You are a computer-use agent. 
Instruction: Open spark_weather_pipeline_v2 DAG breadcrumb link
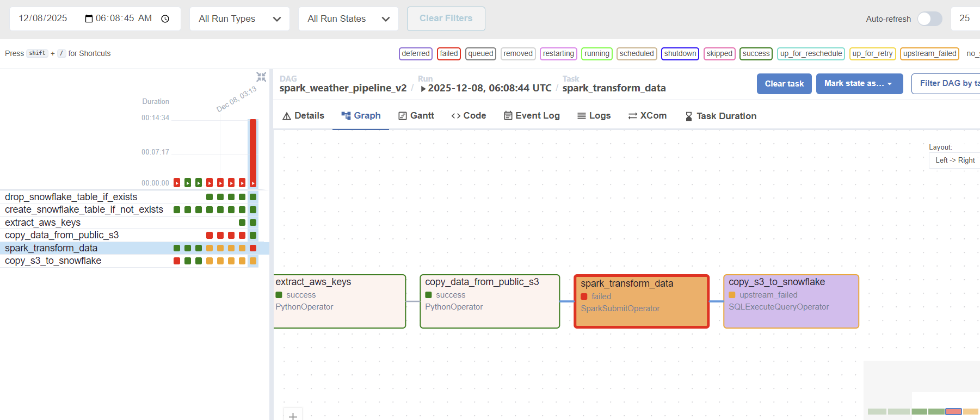pos(343,88)
